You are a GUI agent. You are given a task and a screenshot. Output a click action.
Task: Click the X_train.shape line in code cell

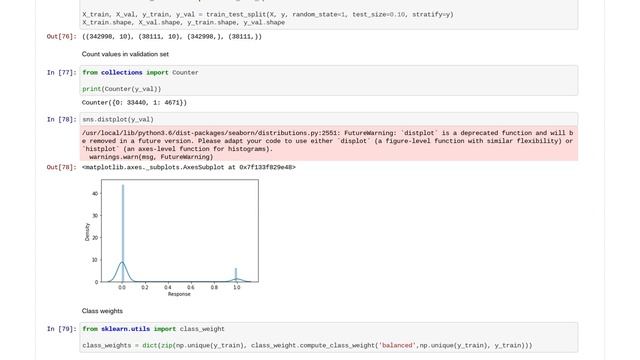coord(184,22)
